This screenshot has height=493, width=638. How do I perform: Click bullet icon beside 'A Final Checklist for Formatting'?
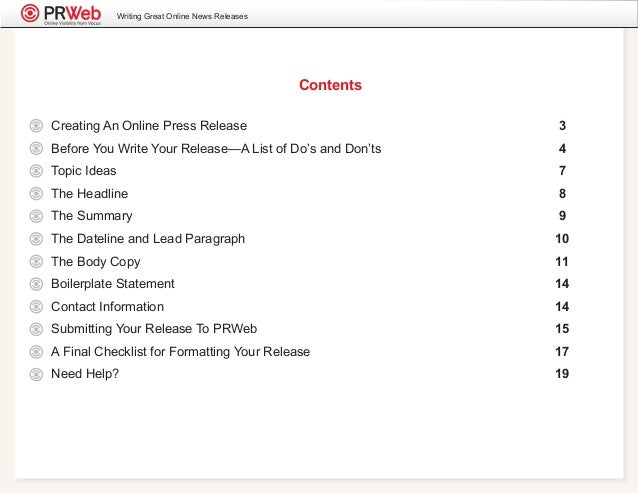[x=36, y=352]
